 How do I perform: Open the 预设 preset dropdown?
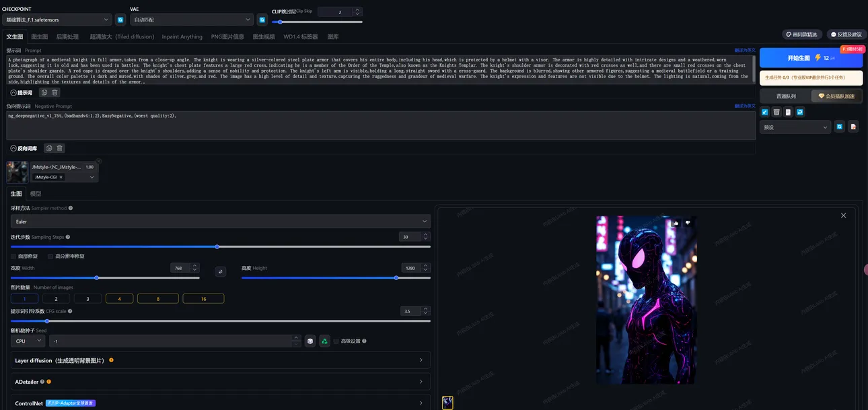[x=795, y=127]
